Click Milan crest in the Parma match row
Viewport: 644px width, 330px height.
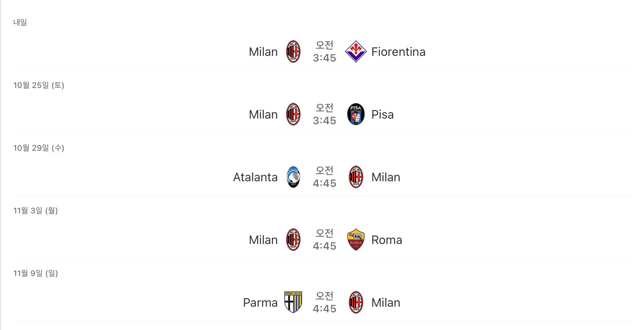[356, 302]
